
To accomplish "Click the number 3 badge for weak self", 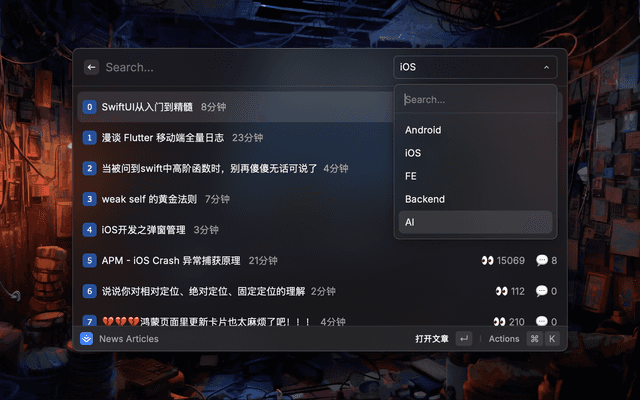I will (x=89, y=199).
